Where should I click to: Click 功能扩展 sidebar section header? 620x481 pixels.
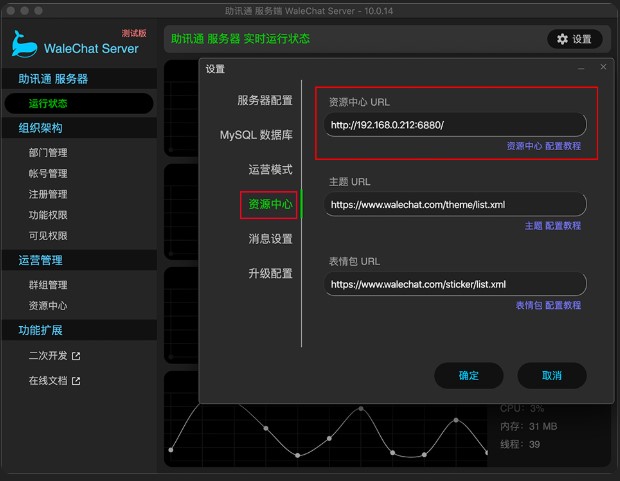[79, 330]
